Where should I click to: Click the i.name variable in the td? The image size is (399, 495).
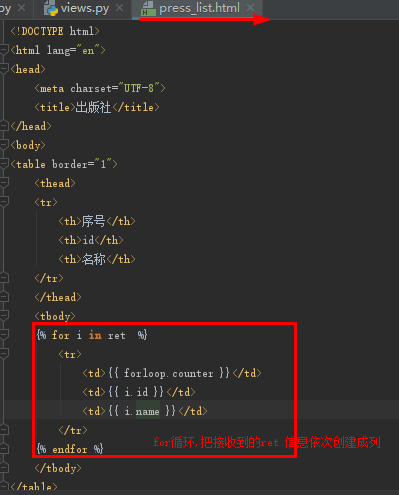[142, 411]
